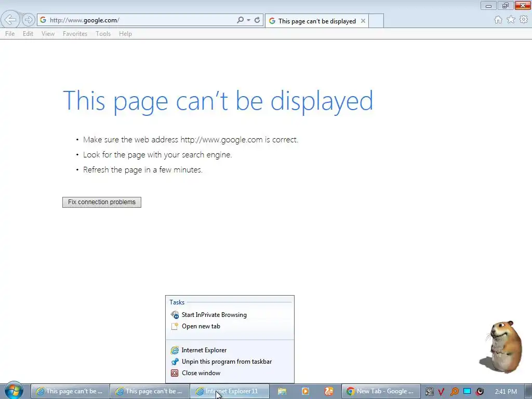Click the red speaker-like tray icon
The height and width of the screenshot is (399, 532).
(x=480, y=392)
